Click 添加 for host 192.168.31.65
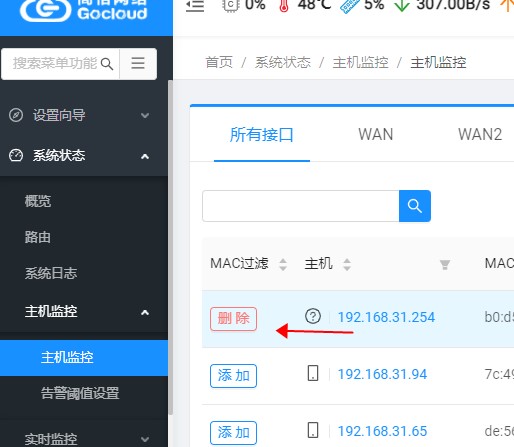Viewport: 514px width, 447px height. pos(233,433)
